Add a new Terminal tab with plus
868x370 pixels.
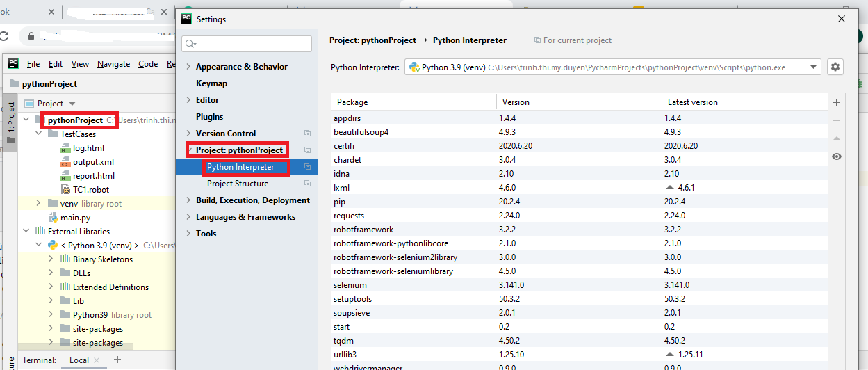tap(117, 360)
